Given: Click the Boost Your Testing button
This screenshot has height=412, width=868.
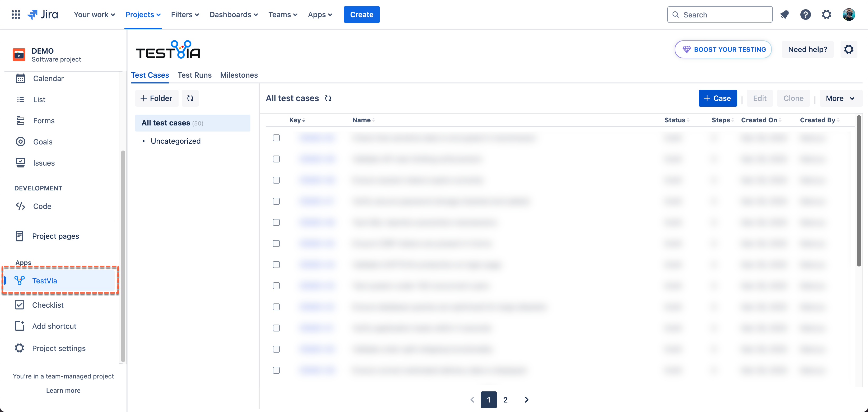Looking at the screenshot, I should click(x=723, y=50).
